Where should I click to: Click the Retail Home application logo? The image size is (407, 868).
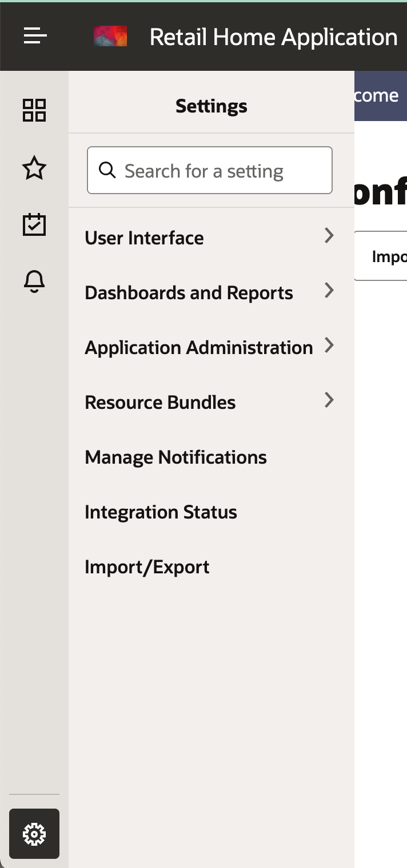[x=110, y=37]
